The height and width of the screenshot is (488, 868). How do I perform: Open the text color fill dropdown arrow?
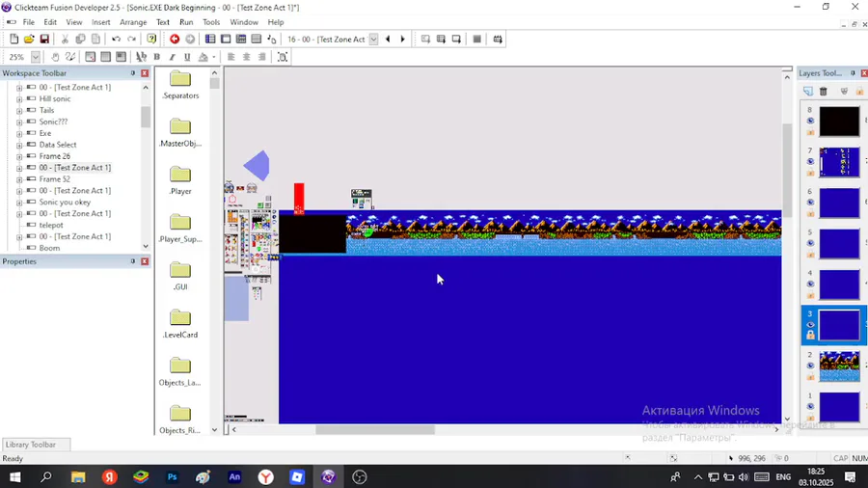(214, 57)
